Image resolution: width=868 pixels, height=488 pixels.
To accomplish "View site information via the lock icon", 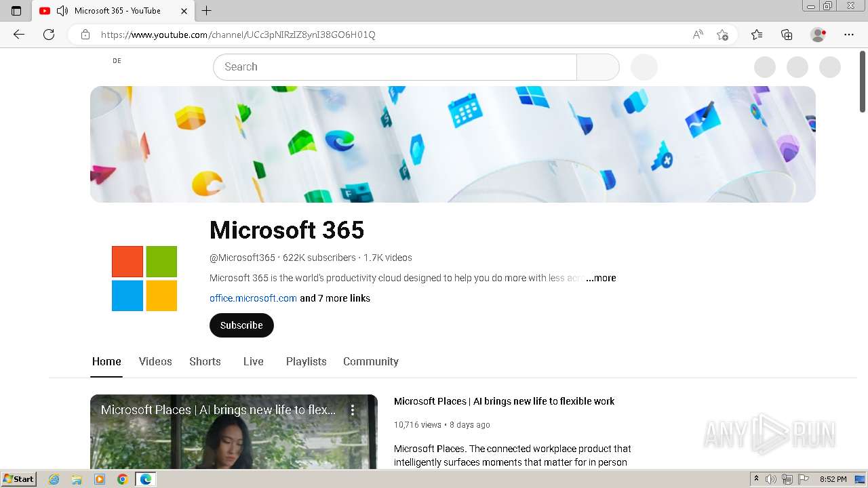I will coord(85,35).
